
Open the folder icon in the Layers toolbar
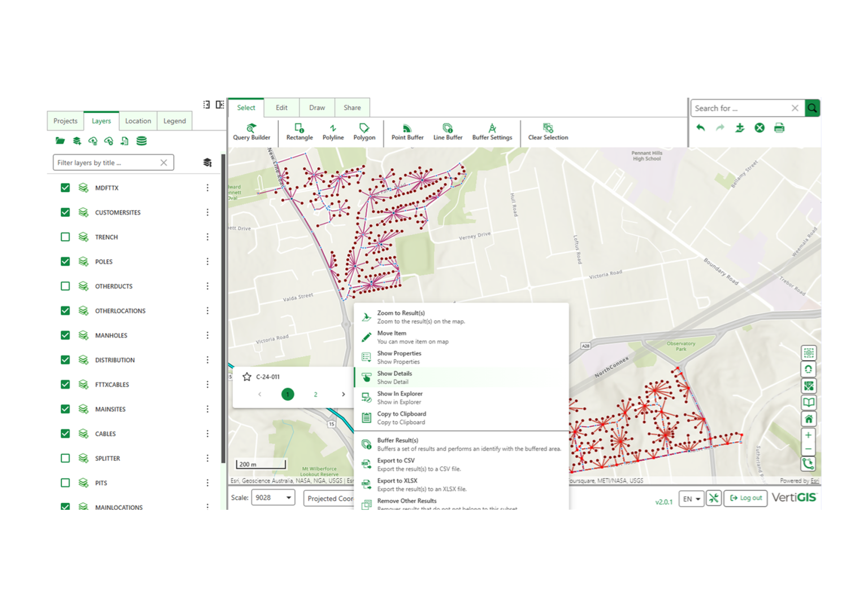60,141
